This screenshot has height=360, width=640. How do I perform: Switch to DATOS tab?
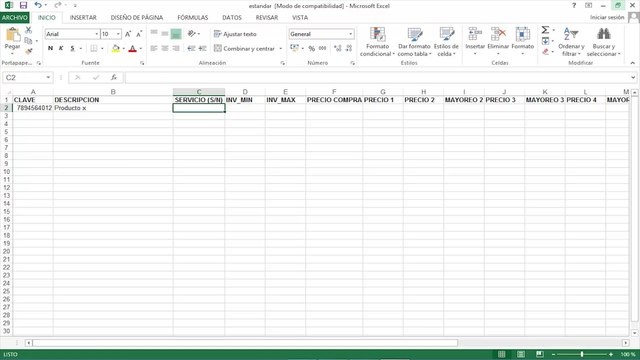pos(232,18)
